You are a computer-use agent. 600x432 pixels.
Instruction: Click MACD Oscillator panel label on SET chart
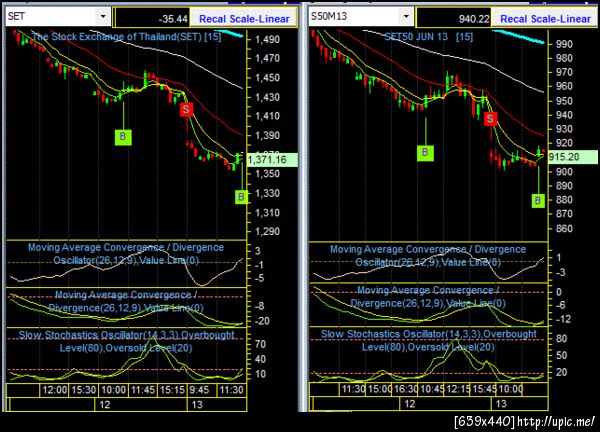pyautogui.click(x=126, y=254)
